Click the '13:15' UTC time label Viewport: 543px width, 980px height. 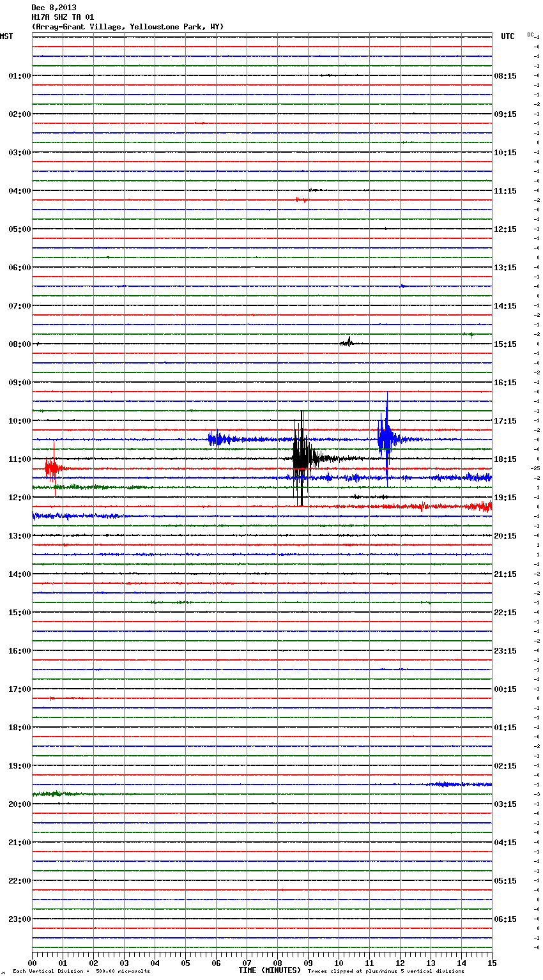[505, 268]
